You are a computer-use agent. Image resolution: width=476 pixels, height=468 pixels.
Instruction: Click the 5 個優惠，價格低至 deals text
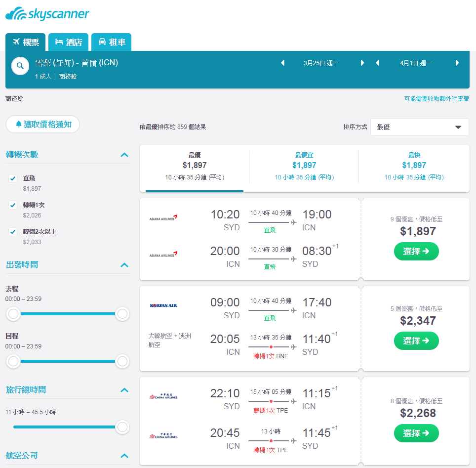click(x=416, y=309)
